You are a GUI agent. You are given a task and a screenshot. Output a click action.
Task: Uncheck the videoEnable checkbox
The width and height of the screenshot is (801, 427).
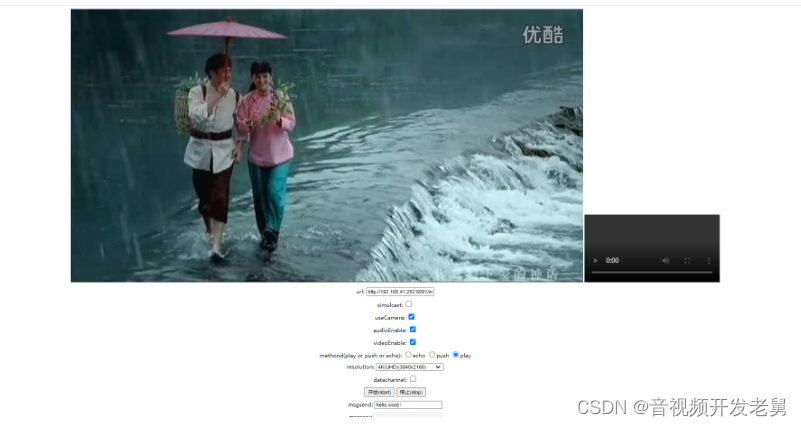click(413, 342)
